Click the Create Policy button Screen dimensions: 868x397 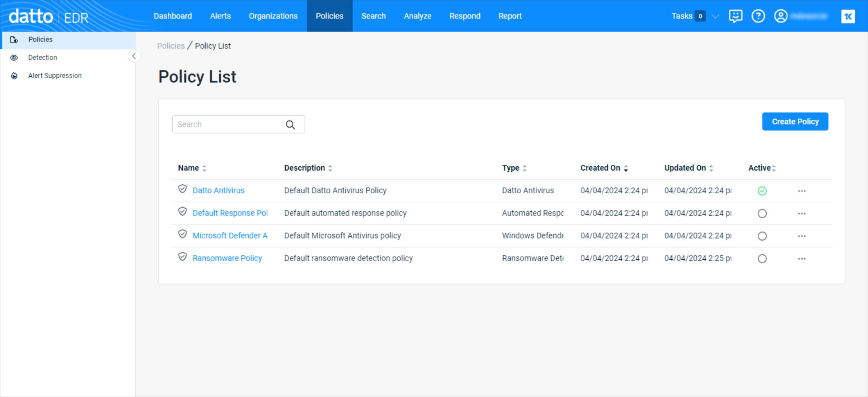(x=795, y=121)
